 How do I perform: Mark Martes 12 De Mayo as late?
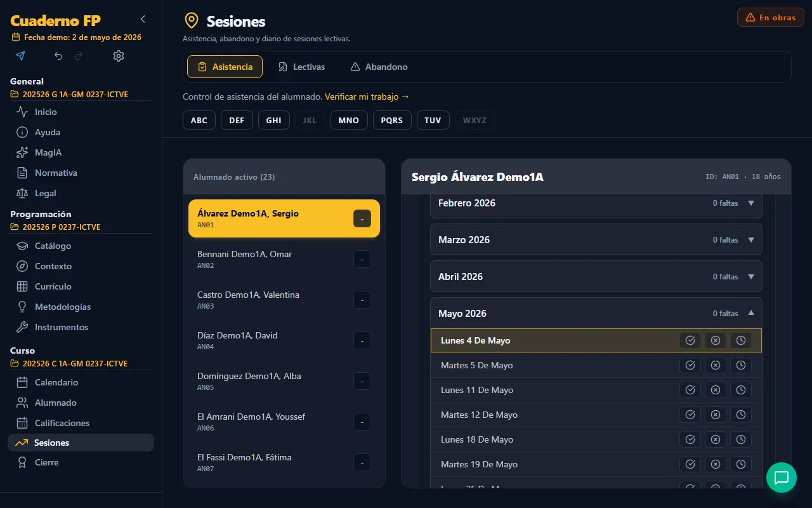[741, 415]
